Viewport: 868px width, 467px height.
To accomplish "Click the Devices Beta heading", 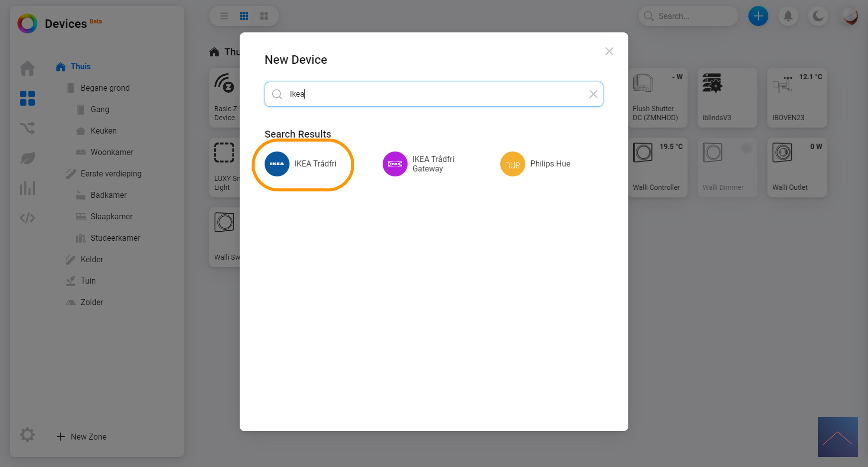I will (x=73, y=23).
